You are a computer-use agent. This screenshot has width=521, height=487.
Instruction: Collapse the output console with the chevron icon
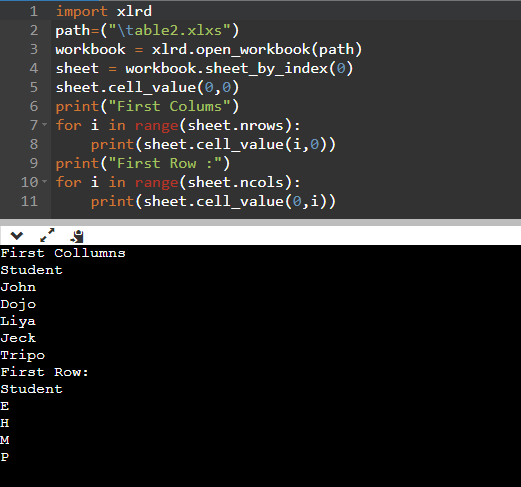click(17, 236)
